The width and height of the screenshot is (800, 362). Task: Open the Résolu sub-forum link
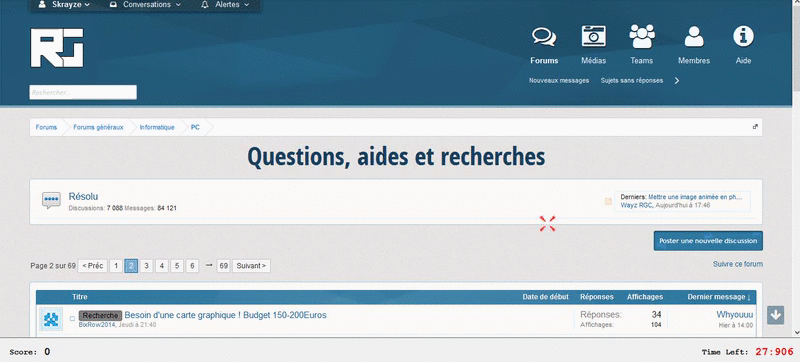click(83, 196)
